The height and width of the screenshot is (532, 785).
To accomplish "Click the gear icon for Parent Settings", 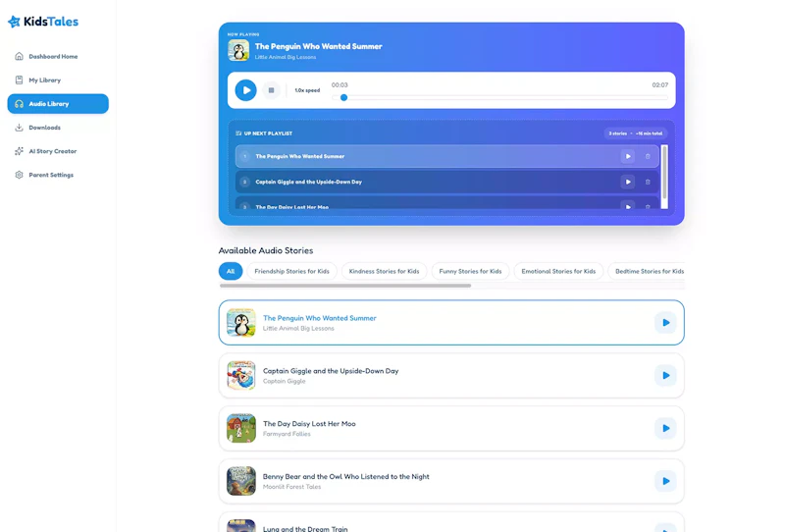I will pos(19,175).
